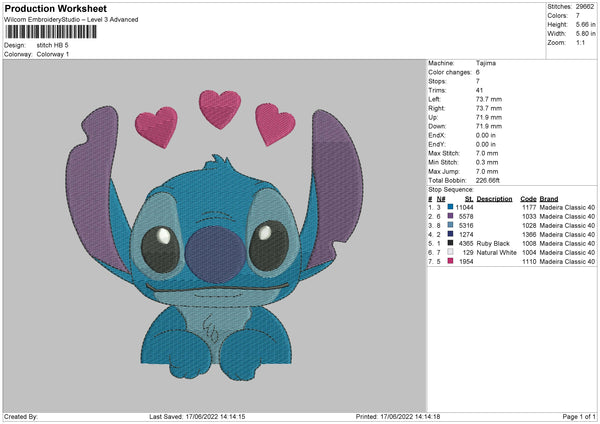Click the Description column header
The width and height of the screenshot is (600, 424).
click(x=494, y=198)
